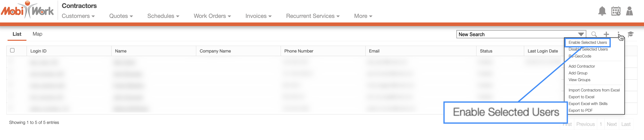The width and height of the screenshot is (644, 140).
Task: Click Add Contractor in the menu
Action: (x=582, y=66)
